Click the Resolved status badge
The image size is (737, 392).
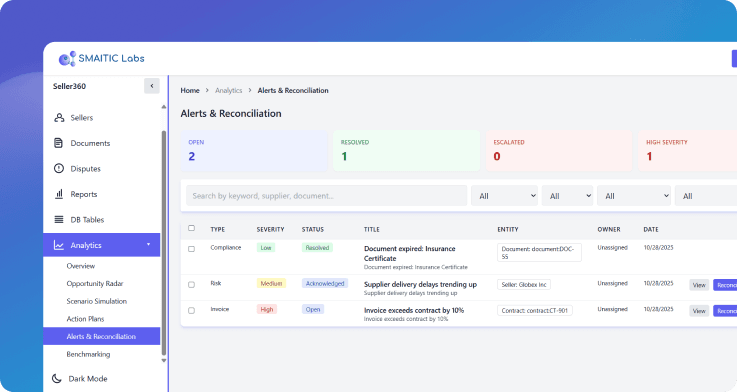317,248
